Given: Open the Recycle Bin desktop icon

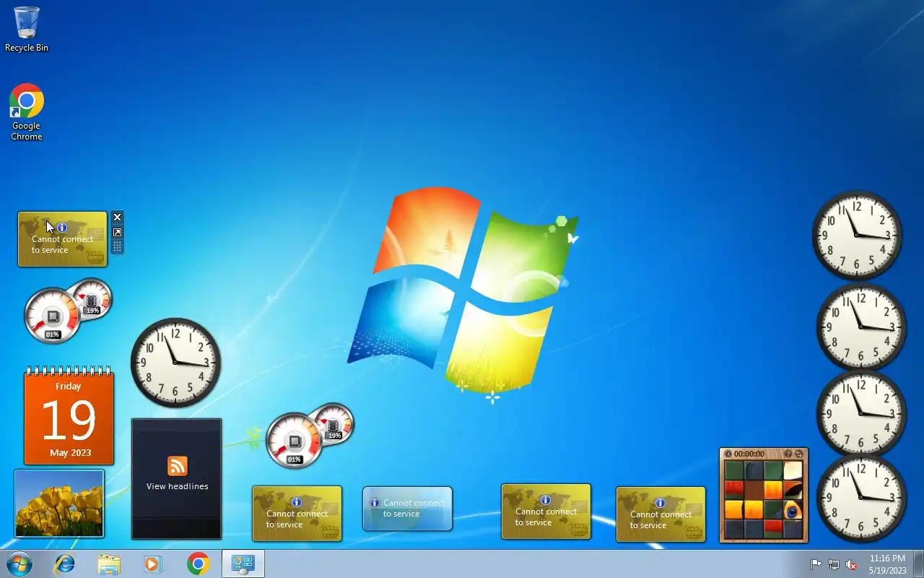Looking at the screenshot, I should click(27, 30).
